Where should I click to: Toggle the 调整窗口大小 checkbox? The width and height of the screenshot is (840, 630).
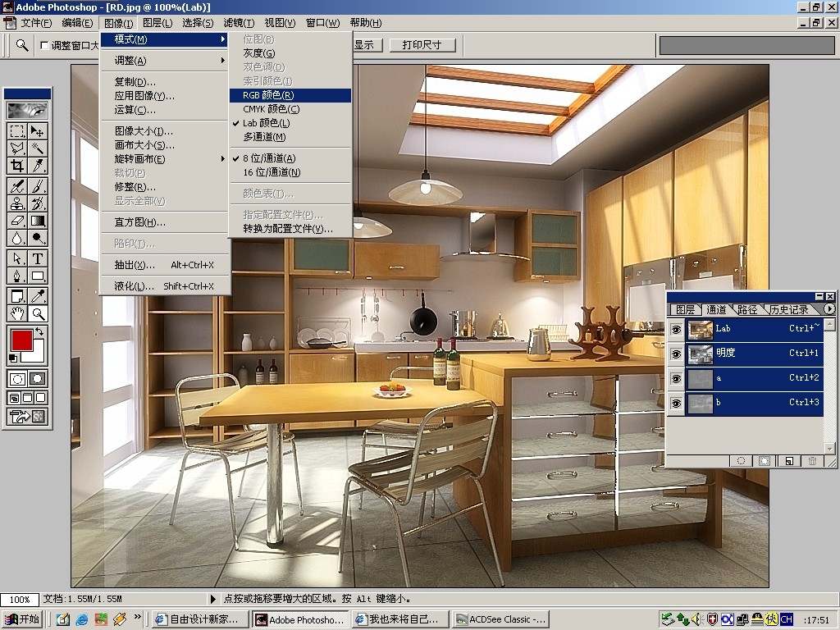[x=44, y=46]
